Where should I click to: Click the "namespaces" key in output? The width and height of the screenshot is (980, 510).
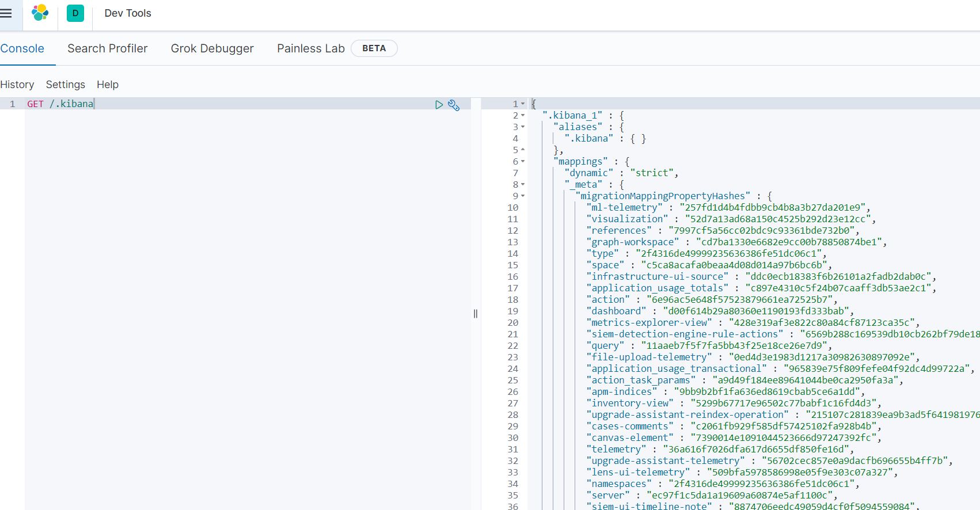tap(619, 484)
